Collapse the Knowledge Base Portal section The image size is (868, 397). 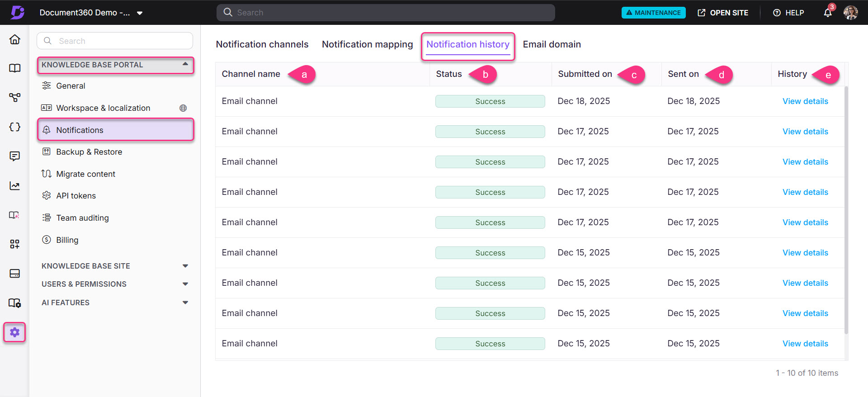click(115, 65)
